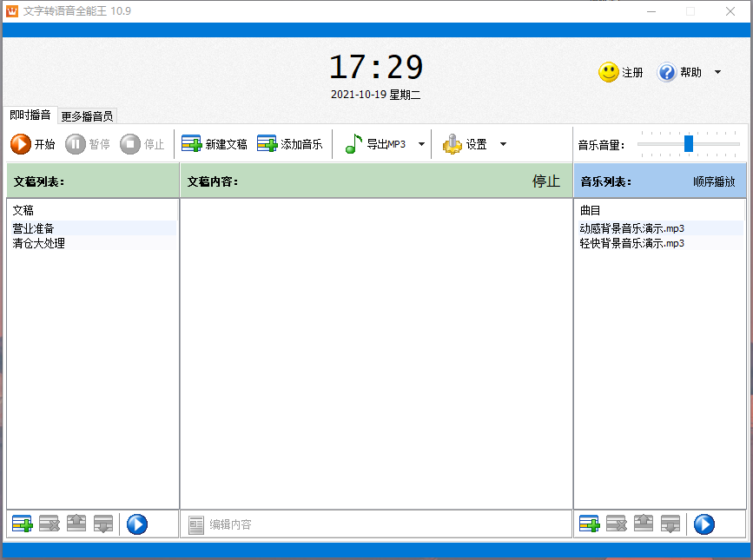Image resolution: width=753 pixels, height=560 pixels.
Task: Expand the dropdown arrow beside 帮助
Action: tap(717, 72)
